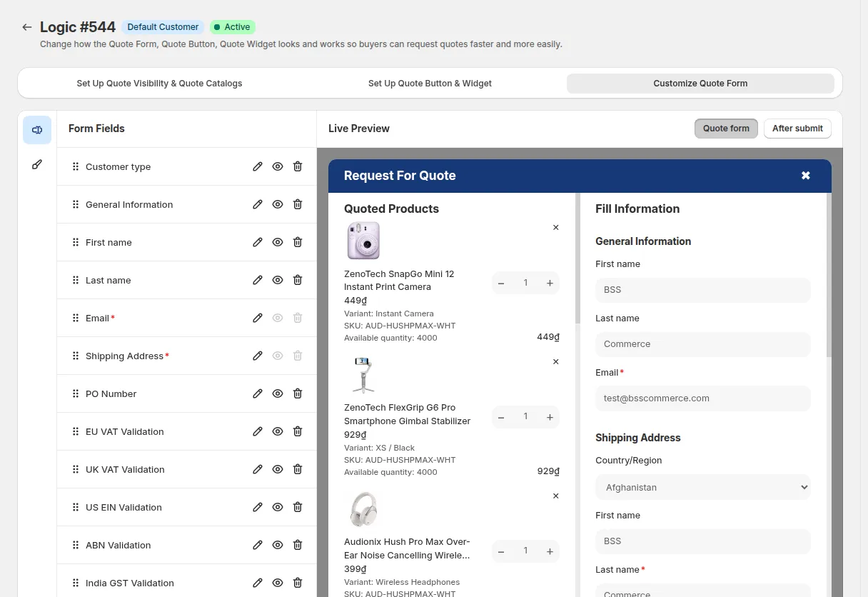868x597 pixels.
Task: Decrease quantity of SnapGo Mini 12 camera
Action: pyautogui.click(x=501, y=284)
